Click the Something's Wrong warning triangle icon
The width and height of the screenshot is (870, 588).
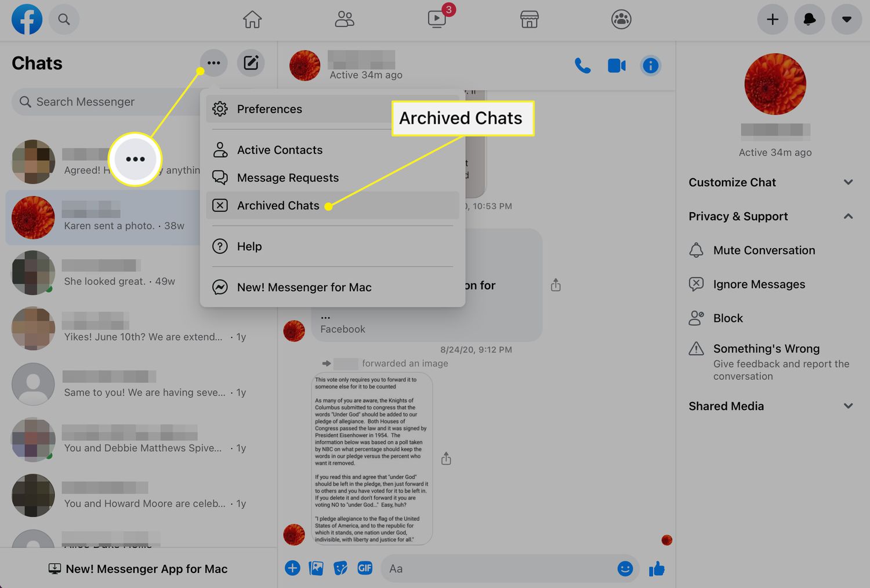[696, 349]
